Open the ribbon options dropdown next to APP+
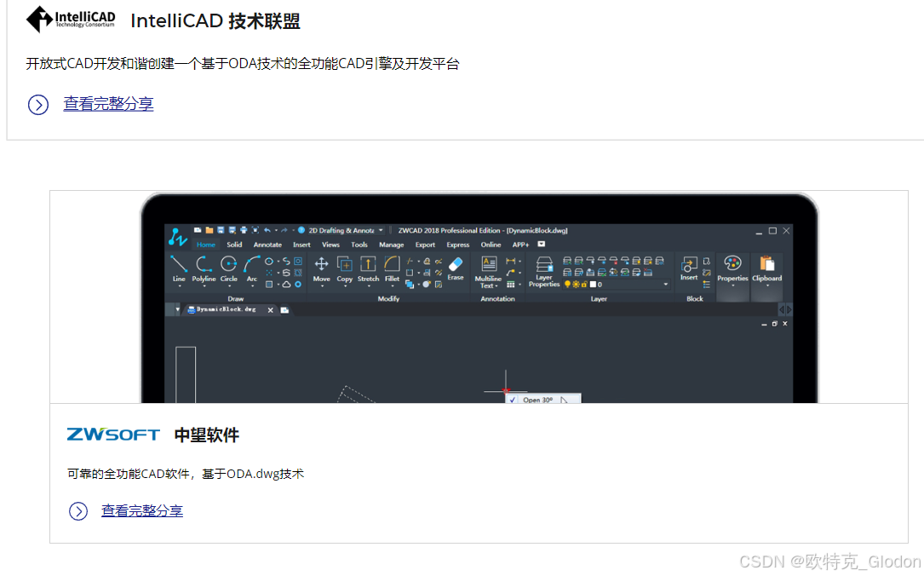This screenshot has width=924, height=576. click(x=542, y=244)
